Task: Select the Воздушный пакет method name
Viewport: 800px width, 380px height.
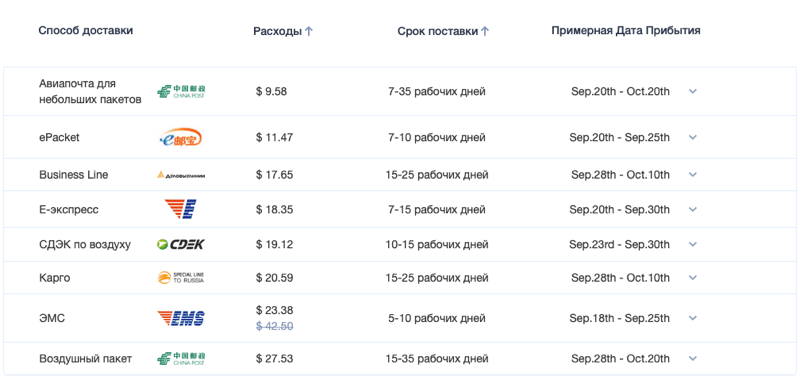Action: (86, 359)
